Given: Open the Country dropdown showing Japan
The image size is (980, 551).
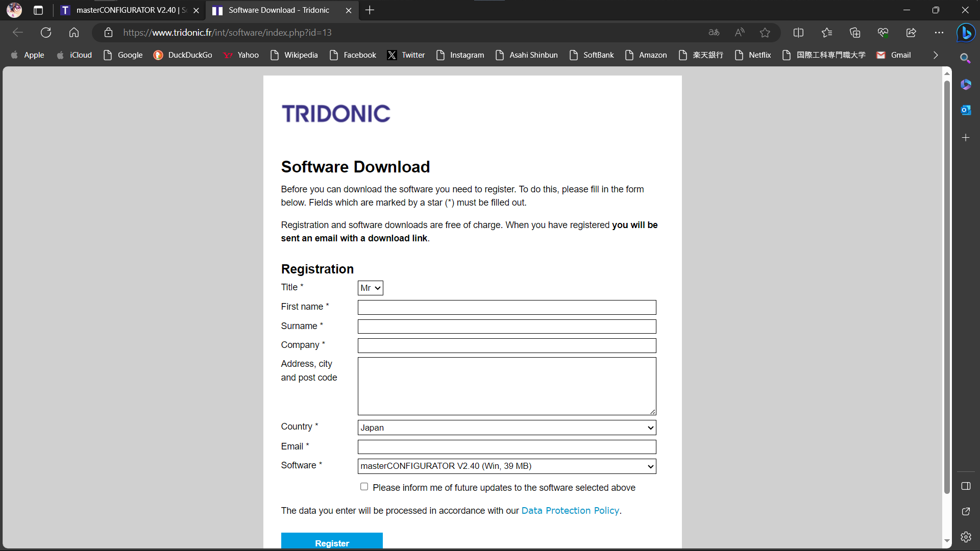Looking at the screenshot, I should (506, 428).
